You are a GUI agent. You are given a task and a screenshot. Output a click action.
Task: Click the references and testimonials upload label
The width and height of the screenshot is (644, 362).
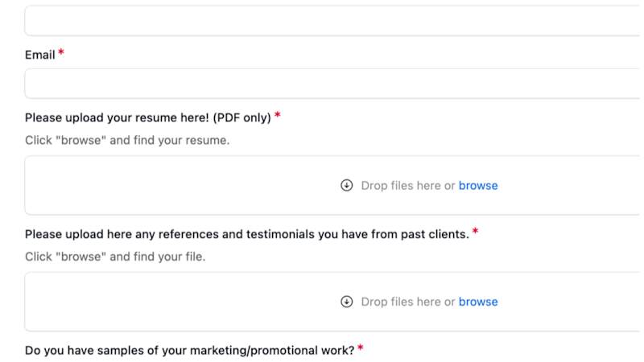click(x=247, y=234)
